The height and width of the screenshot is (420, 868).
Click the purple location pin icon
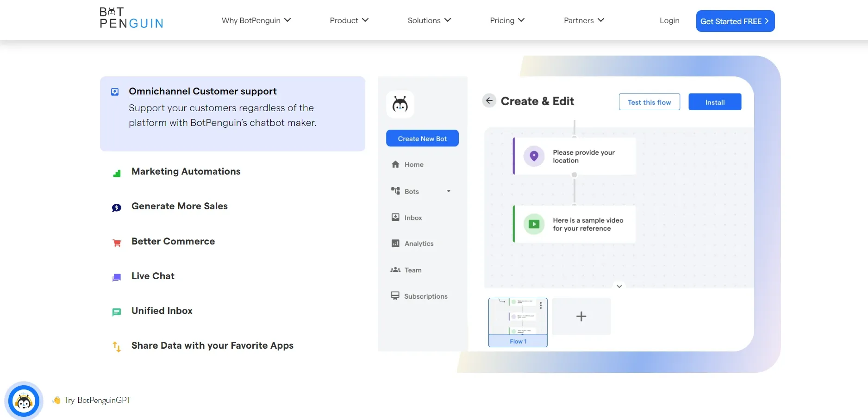[x=534, y=156]
